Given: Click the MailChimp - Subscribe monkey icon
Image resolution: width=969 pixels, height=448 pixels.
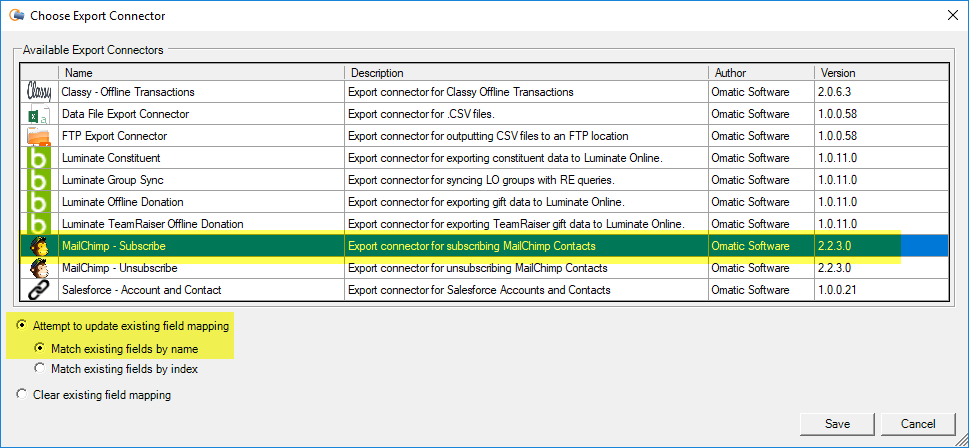Looking at the screenshot, I should point(39,246).
